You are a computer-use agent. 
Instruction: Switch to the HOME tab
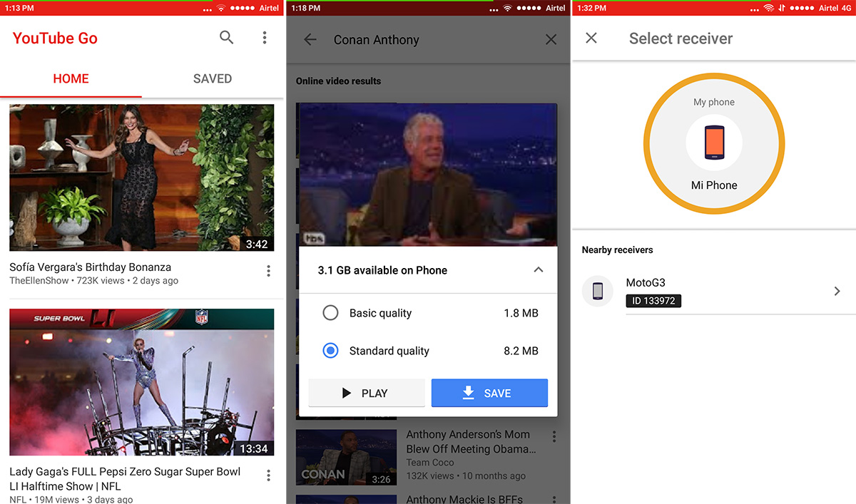tap(71, 78)
